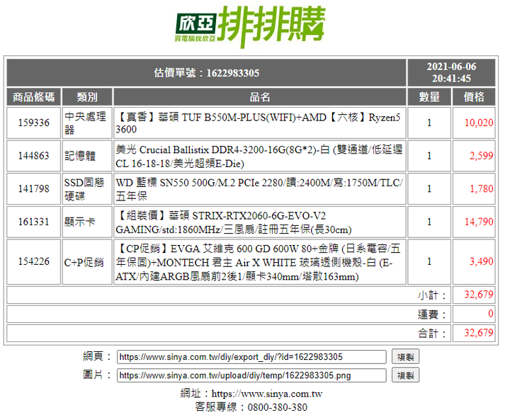510x420 pixels.
Task: Copy the image link with 複製 button
Action: click(405, 375)
